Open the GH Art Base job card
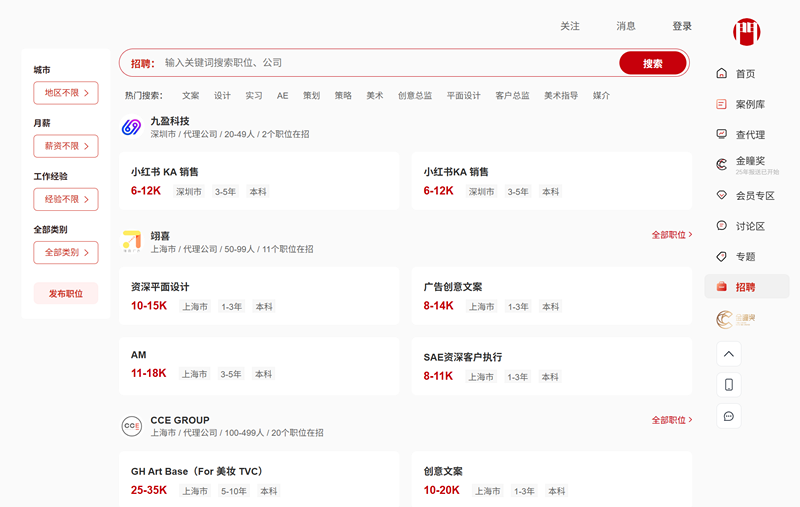This screenshot has width=800, height=507. [259, 479]
